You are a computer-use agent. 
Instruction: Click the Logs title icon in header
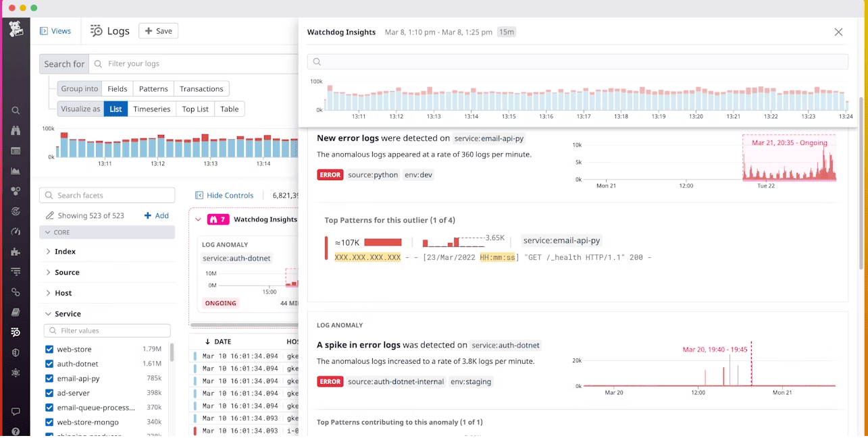point(97,31)
